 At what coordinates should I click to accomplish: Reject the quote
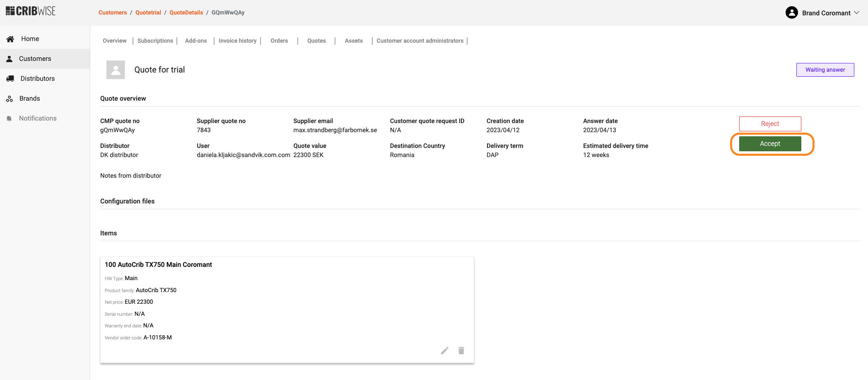point(770,124)
